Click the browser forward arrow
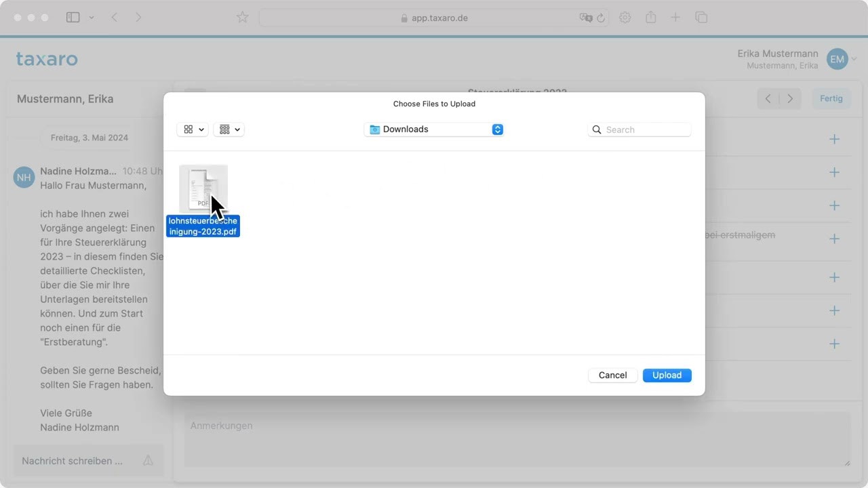Viewport: 868px width, 488px height. click(138, 18)
